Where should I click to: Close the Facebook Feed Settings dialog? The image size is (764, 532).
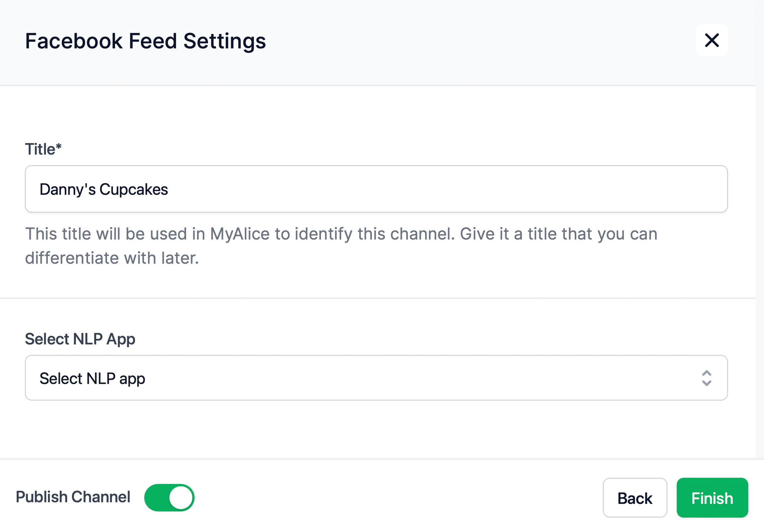tap(711, 40)
